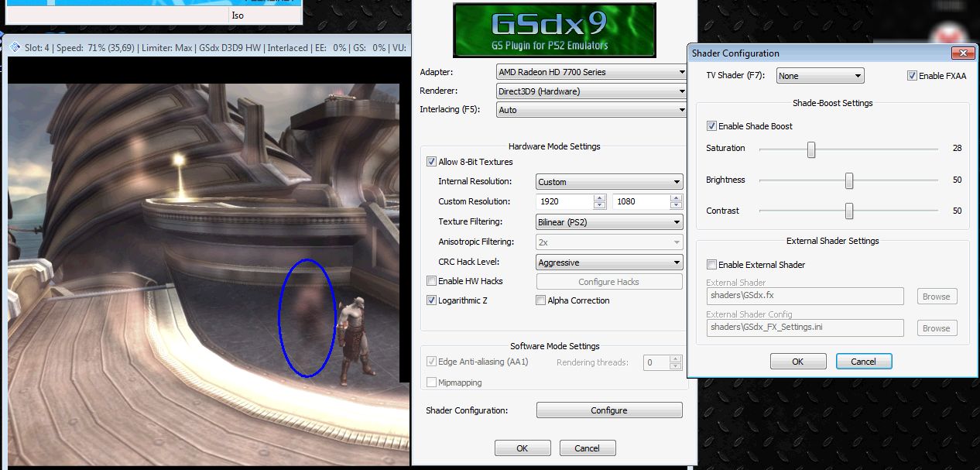The image size is (980, 470).
Task: Expand the Interlacing (F5) dropdown
Action: pos(591,110)
